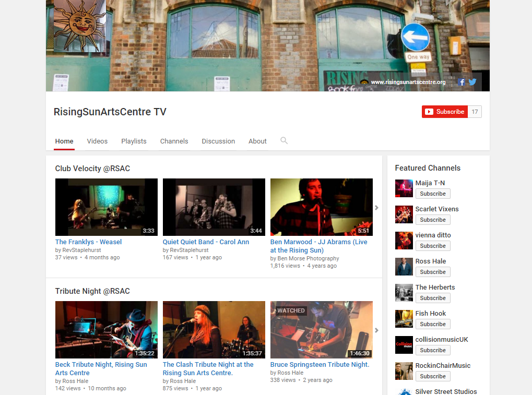The image size is (532, 395).
Task: Open The Herberts channel avatar
Action: (x=404, y=293)
